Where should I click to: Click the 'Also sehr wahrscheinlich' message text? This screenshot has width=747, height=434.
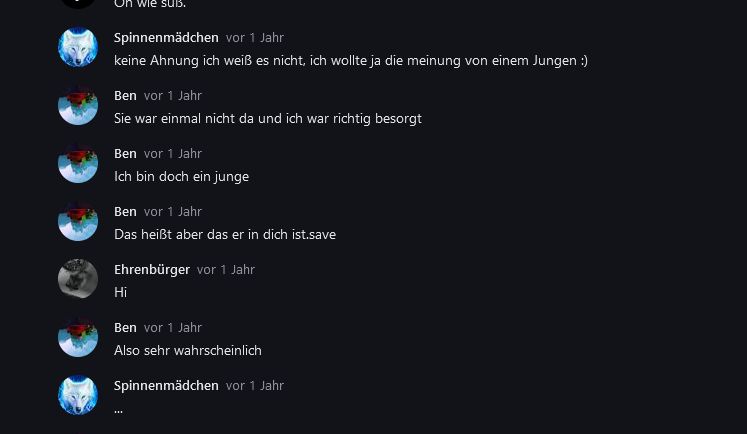tap(188, 351)
